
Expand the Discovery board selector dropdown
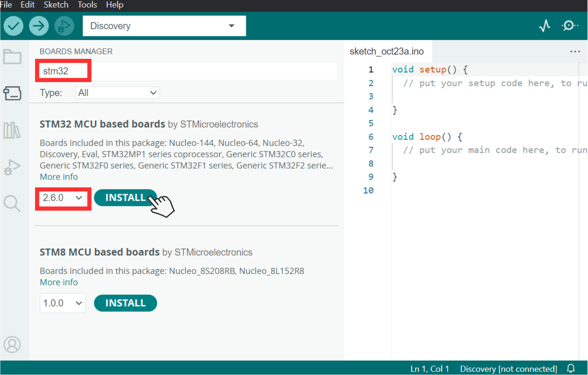point(164,26)
